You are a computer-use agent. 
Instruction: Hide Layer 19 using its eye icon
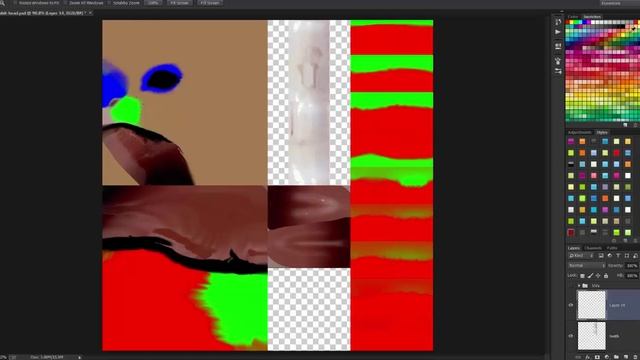(571, 305)
